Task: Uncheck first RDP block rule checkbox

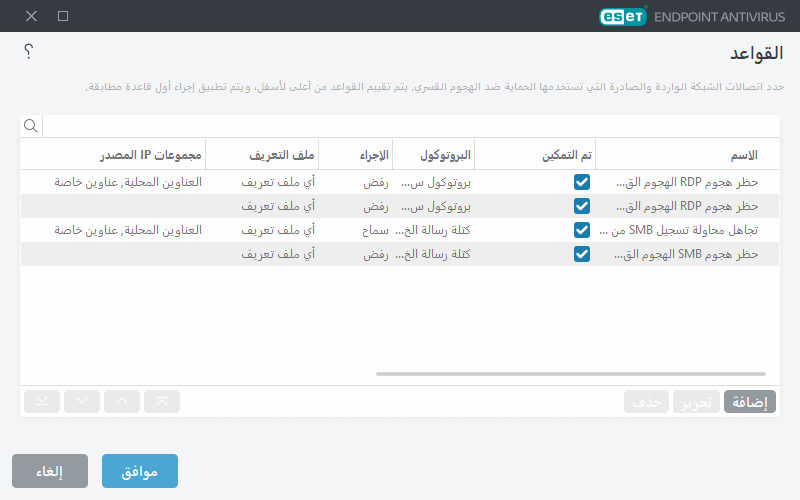Action: click(x=582, y=182)
